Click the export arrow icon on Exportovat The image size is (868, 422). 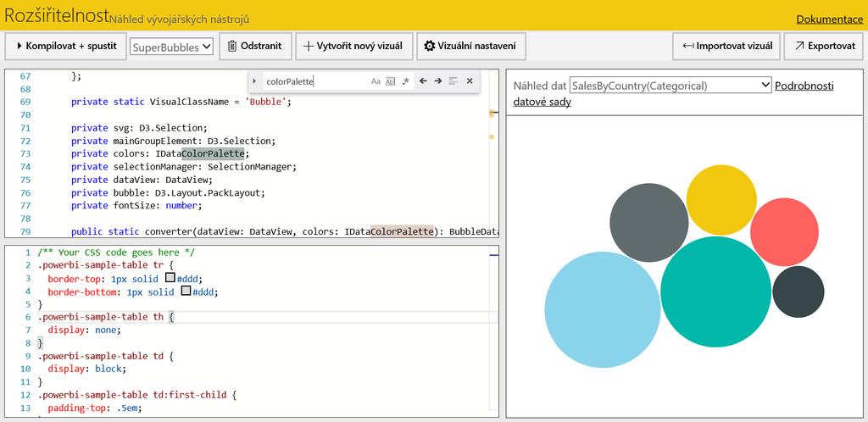click(x=798, y=46)
